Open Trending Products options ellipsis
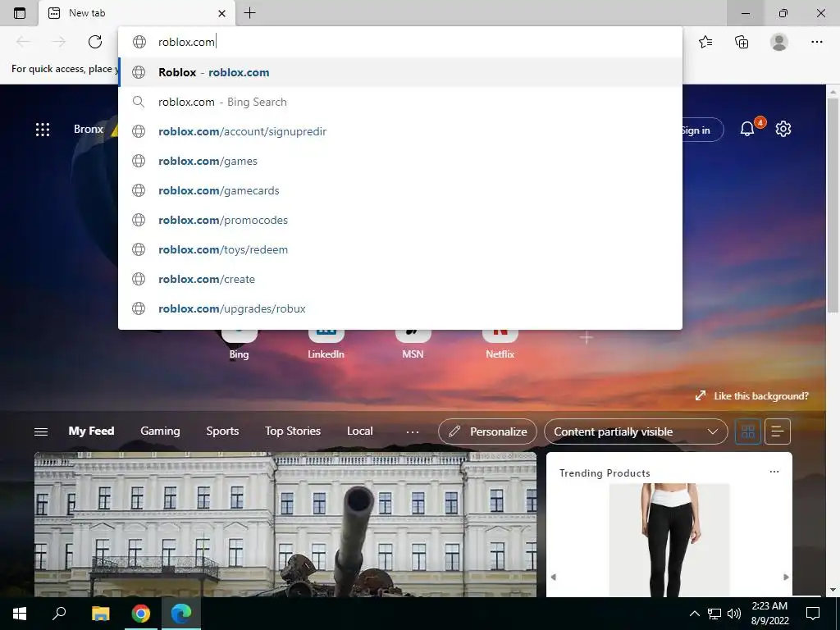The image size is (840, 630). click(774, 472)
